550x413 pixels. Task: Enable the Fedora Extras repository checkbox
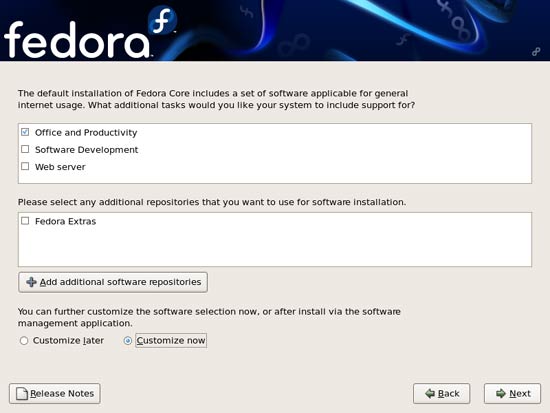(x=25, y=221)
